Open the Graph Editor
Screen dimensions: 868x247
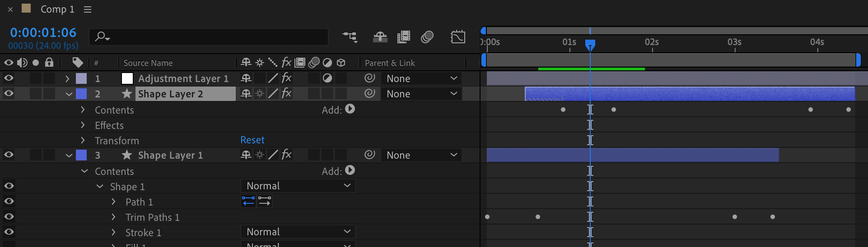pos(457,37)
